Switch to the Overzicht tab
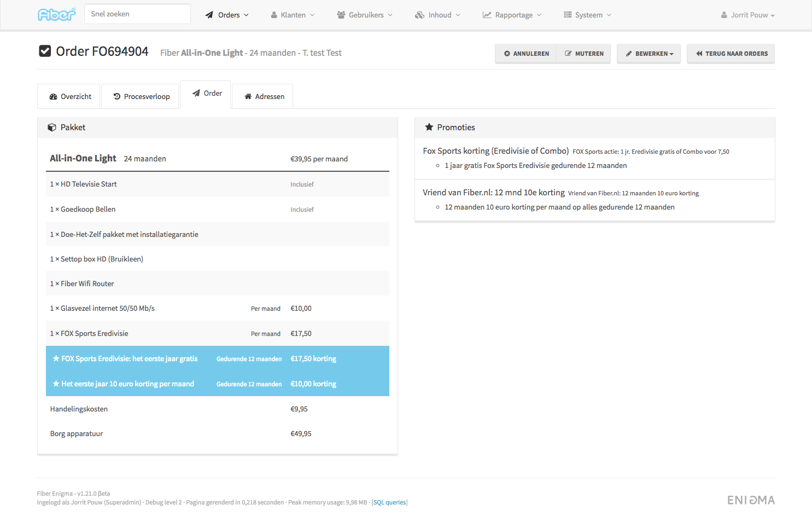812x516 pixels. [69, 97]
